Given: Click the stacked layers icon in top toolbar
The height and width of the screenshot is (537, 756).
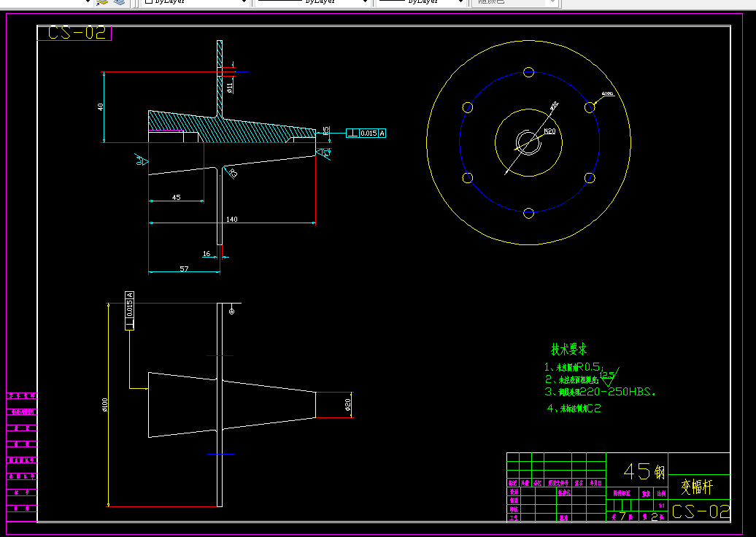Looking at the screenshot, I should pyautogui.click(x=119, y=2).
